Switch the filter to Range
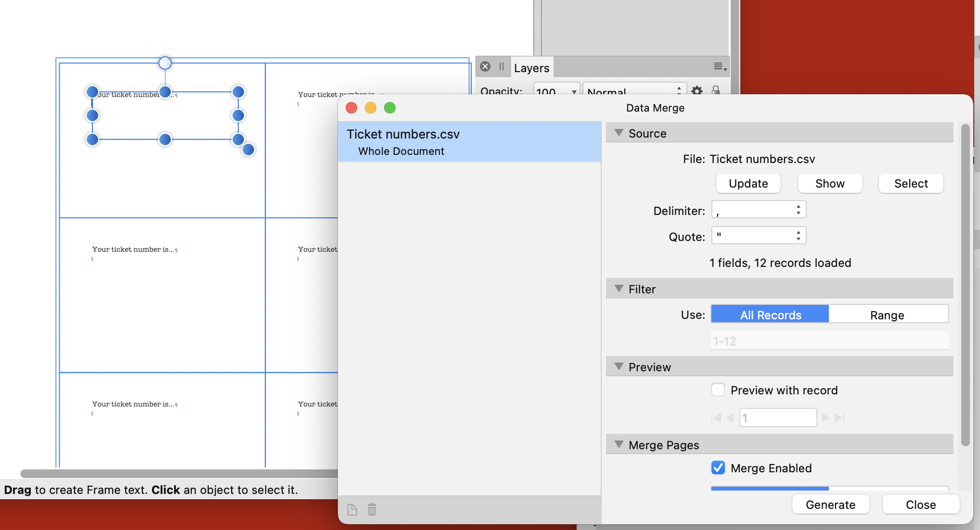Screen dimensions: 980x530 click(x=887, y=315)
